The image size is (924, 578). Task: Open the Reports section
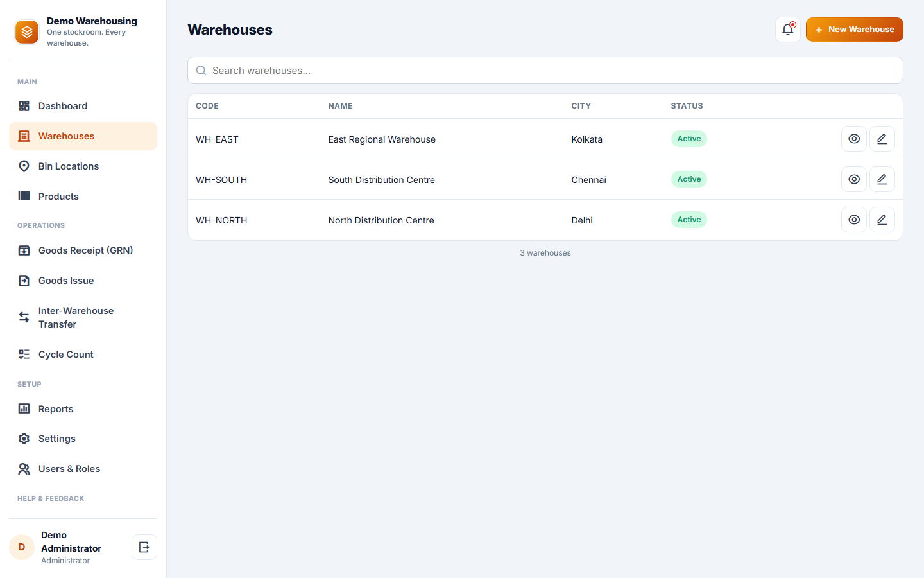pos(83,409)
